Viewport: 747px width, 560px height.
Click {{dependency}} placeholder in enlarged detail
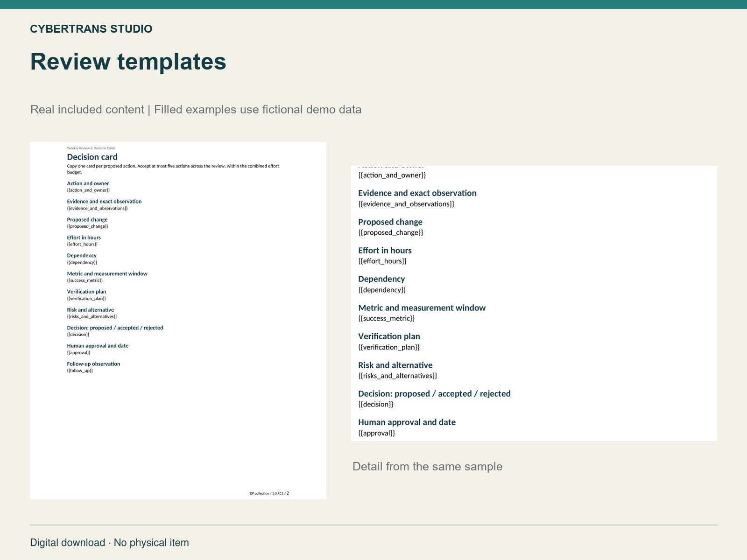[382, 290]
